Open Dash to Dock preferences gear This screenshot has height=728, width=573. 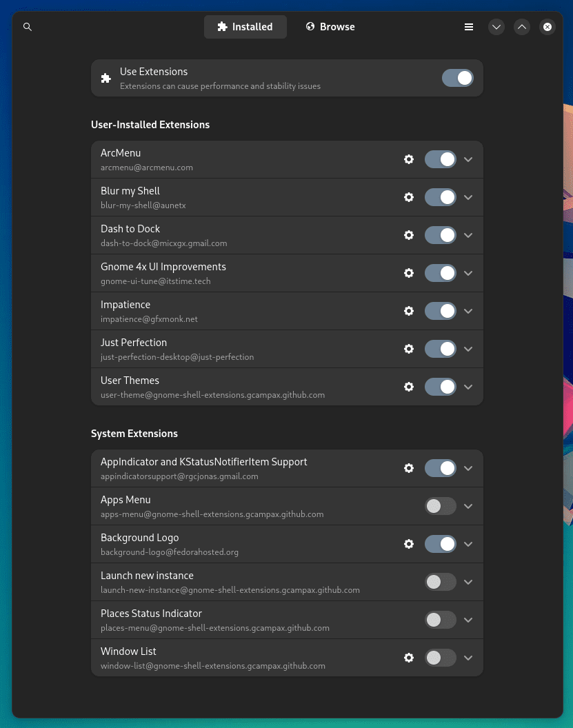(409, 235)
